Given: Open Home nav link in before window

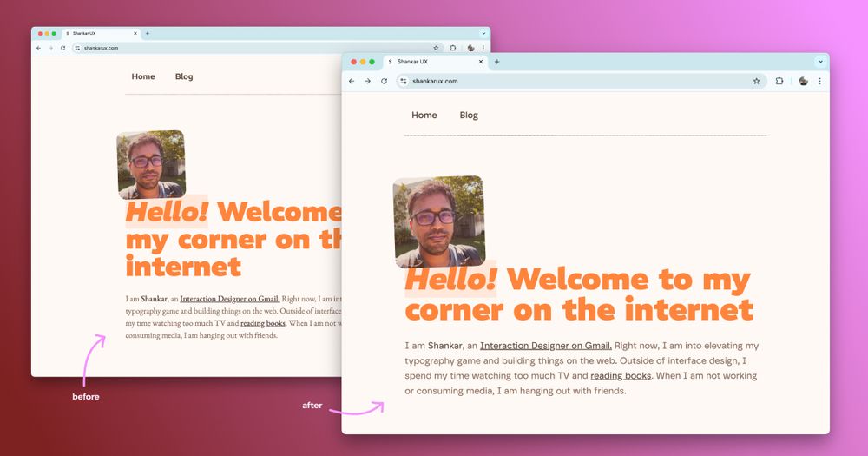Looking at the screenshot, I should pos(143,76).
